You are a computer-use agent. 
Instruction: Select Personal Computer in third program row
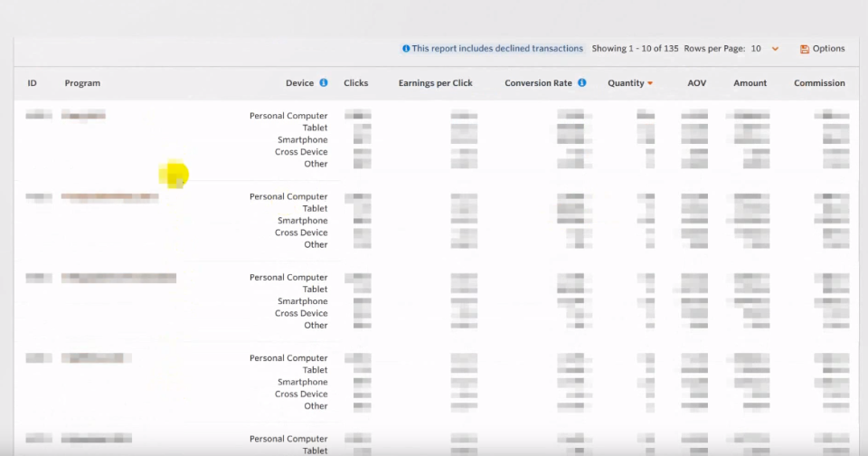coord(288,278)
